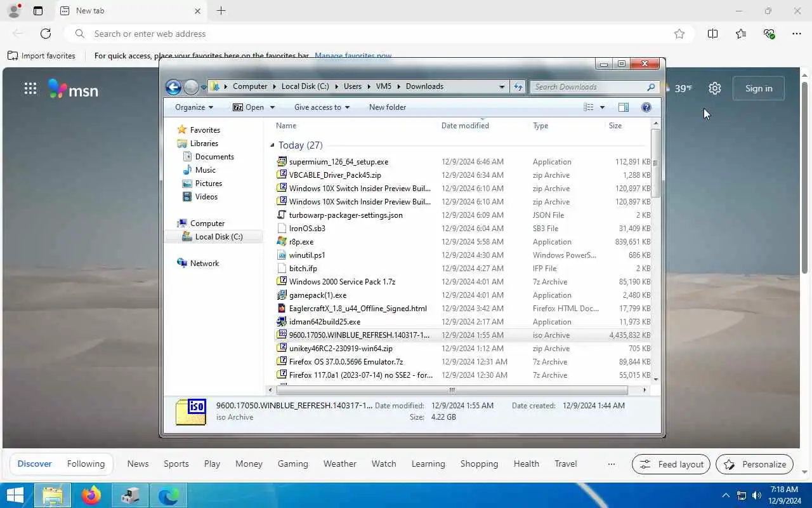Click the refresh button next to address bar
Viewport: 812px width, 508px height.
pyautogui.click(x=518, y=87)
